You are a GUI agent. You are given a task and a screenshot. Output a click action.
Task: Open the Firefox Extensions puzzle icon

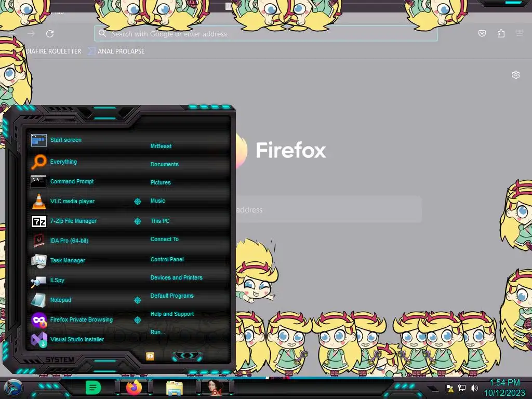click(x=501, y=33)
